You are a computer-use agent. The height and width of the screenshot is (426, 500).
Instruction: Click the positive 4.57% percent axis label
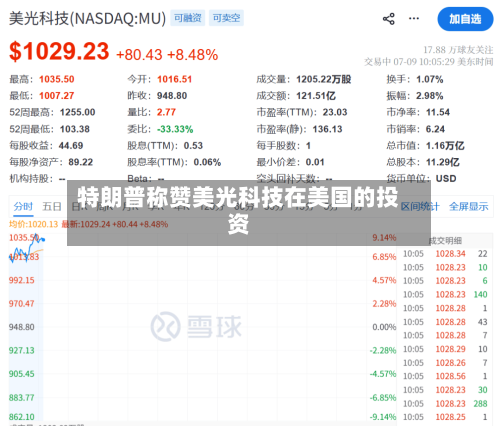pyautogui.click(x=384, y=280)
